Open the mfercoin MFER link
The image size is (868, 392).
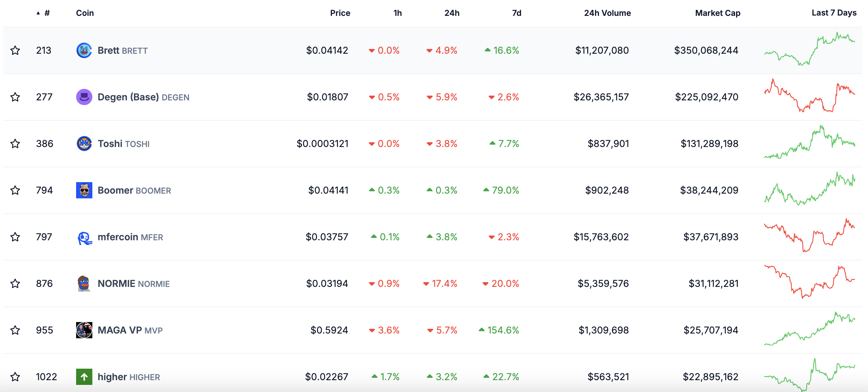coord(130,237)
